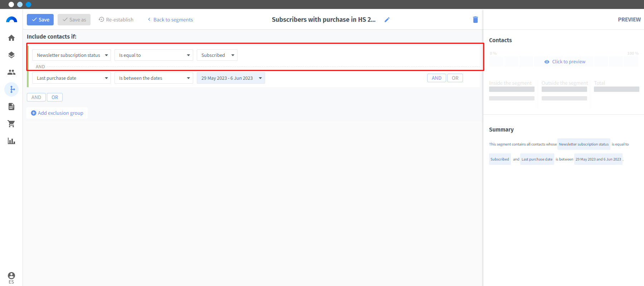
Task: Click the app logo in sidebar
Action: pos(11,20)
